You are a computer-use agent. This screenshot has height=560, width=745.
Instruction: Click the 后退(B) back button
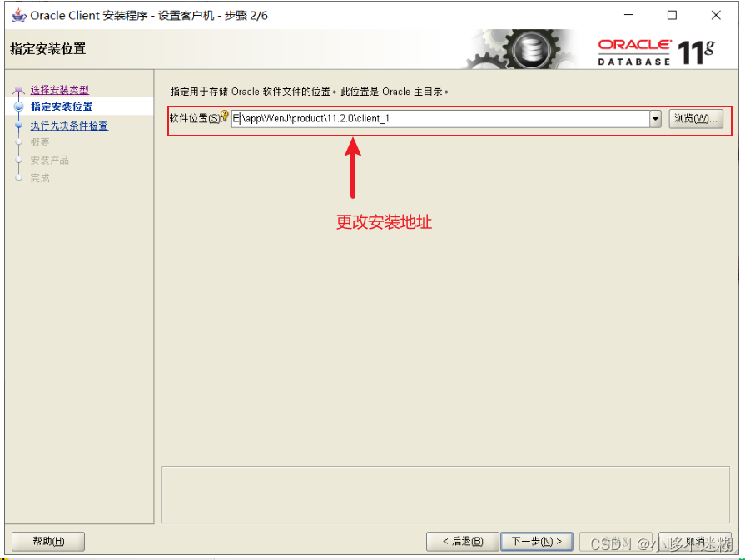(462, 541)
